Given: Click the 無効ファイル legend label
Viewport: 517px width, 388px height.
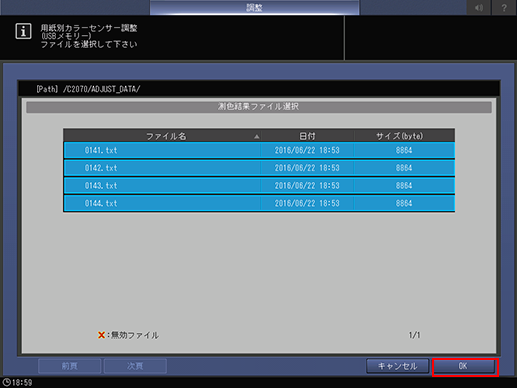Looking at the screenshot, I should coord(135,335).
